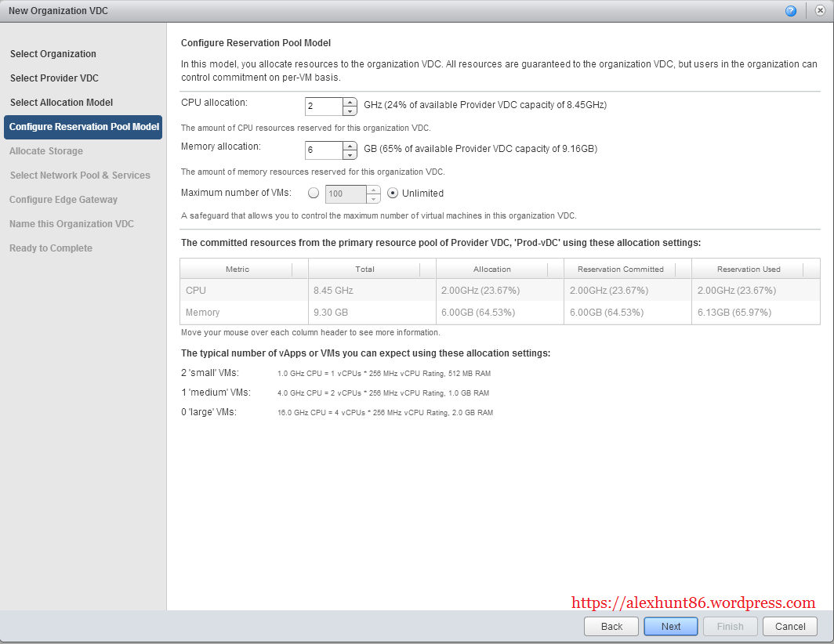Viewport: 834px width, 644px height.
Task: Close the New Organization VDC dialog
Action: 820,11
